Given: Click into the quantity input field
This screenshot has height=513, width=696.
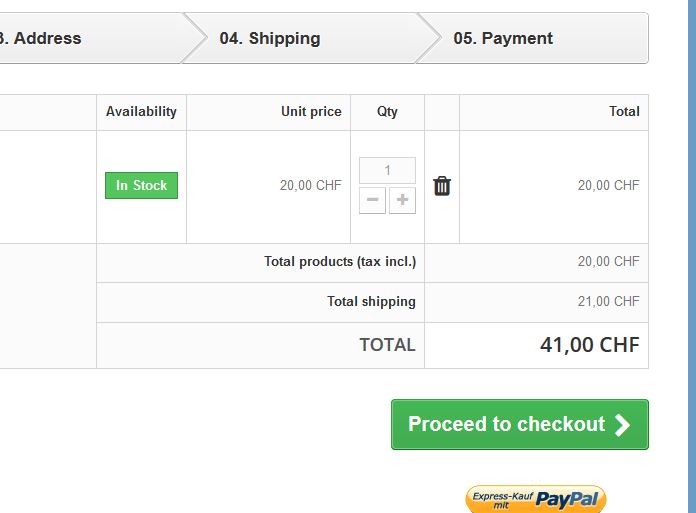Looking at the screenshot, I should click(387, 170).
